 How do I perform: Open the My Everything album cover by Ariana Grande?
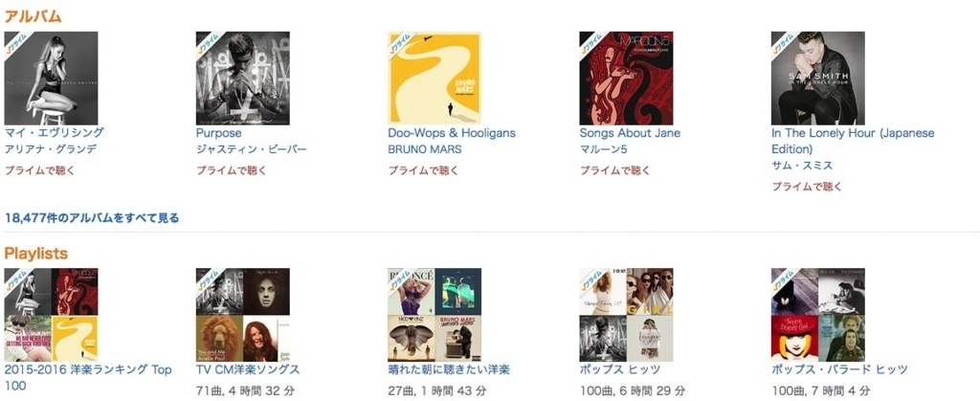(51, 78)
